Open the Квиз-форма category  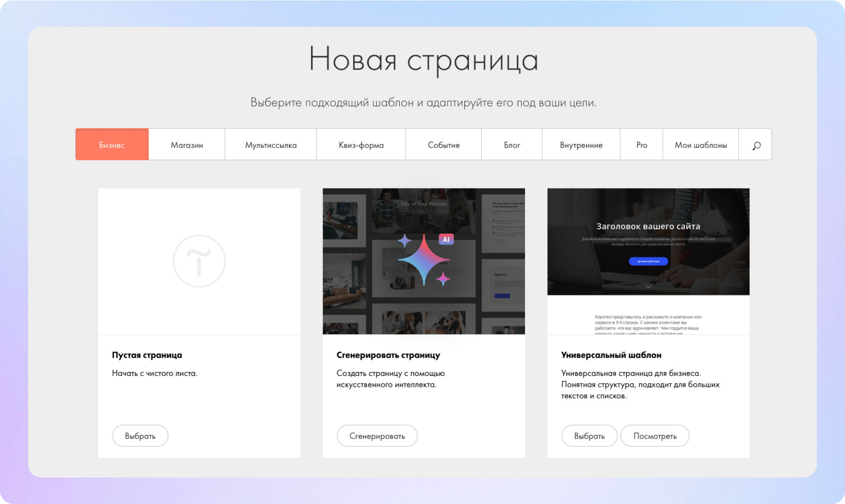pyautogui.click(x=361, y=145)
